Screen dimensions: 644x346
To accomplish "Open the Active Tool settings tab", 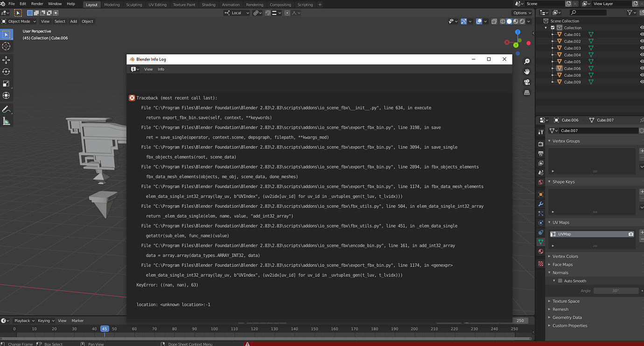I will (541, 132).
